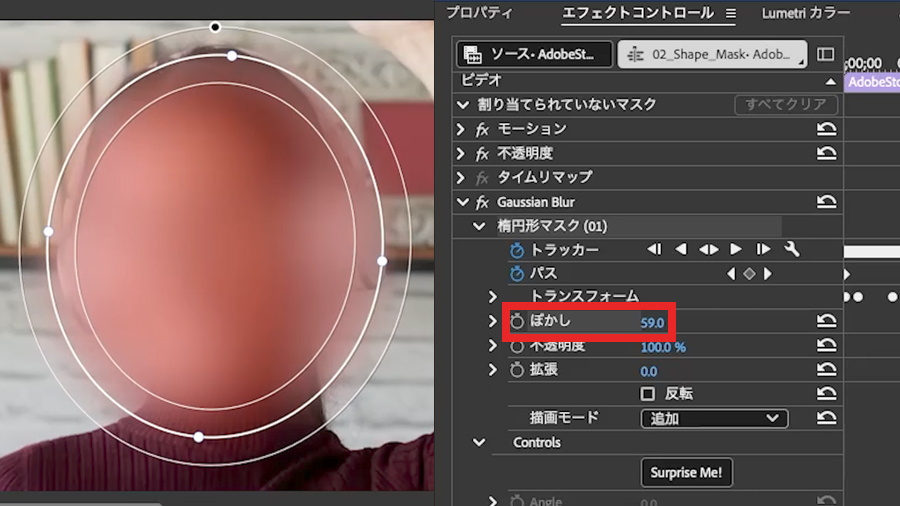Switch to the プロパティ tab
The image size is (900, 506).
tap(479, 13)
